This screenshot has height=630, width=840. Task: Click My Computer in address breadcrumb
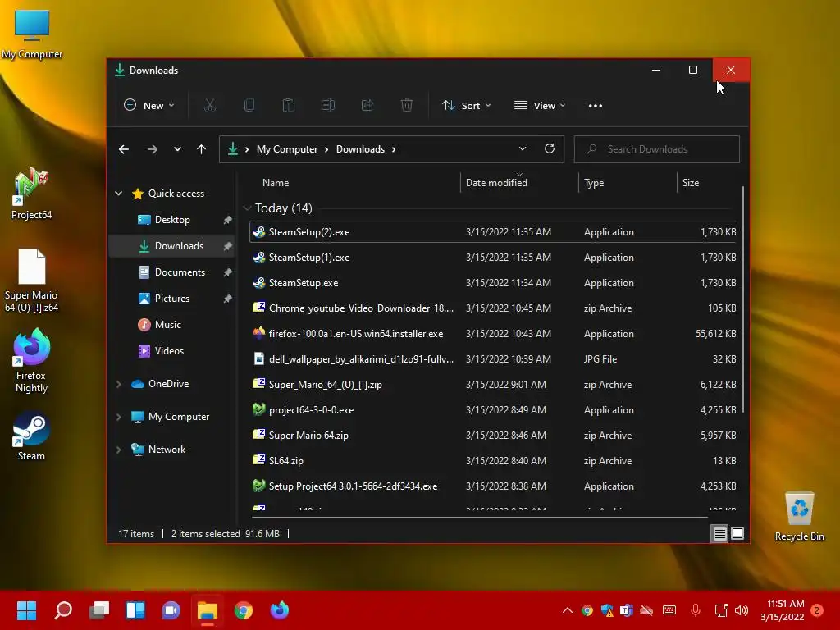tap(286, 149)
